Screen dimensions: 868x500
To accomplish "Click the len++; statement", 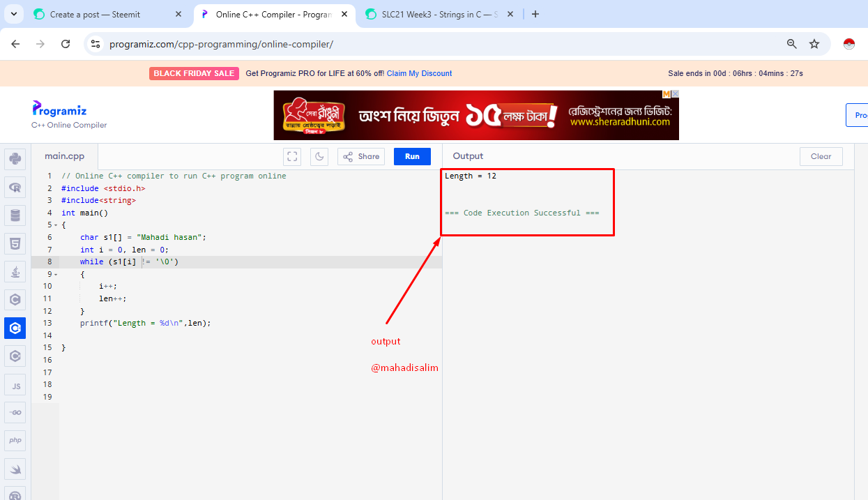I will click(x=113, y=298).
